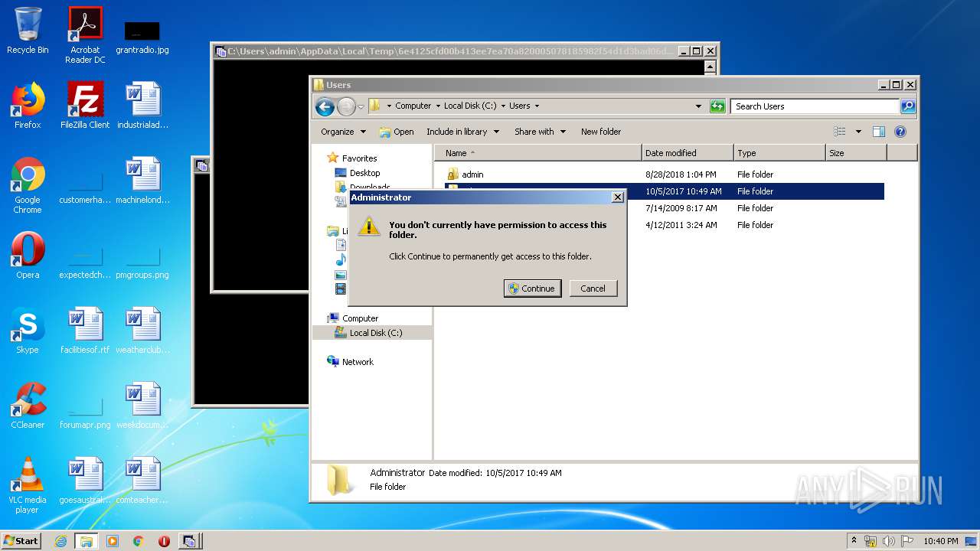Open the Organize dropdown menu

coord(343,132)
